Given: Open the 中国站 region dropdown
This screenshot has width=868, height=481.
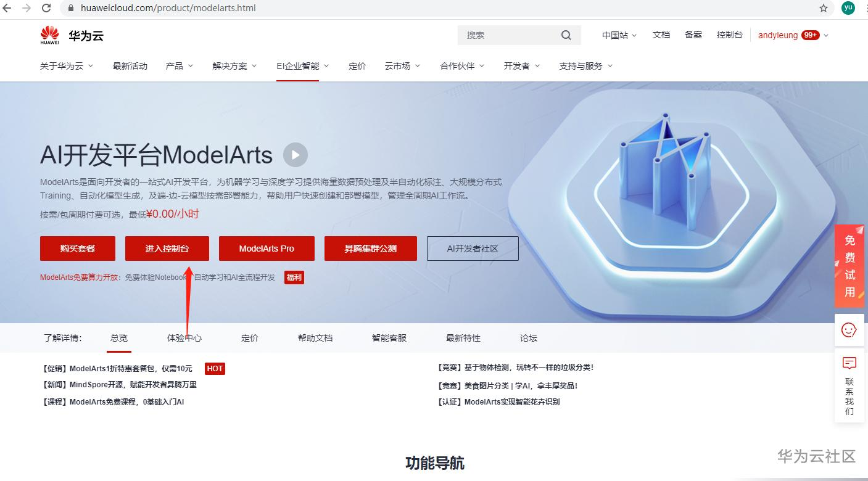Looking at the screenshot, I should click(619, 35).
